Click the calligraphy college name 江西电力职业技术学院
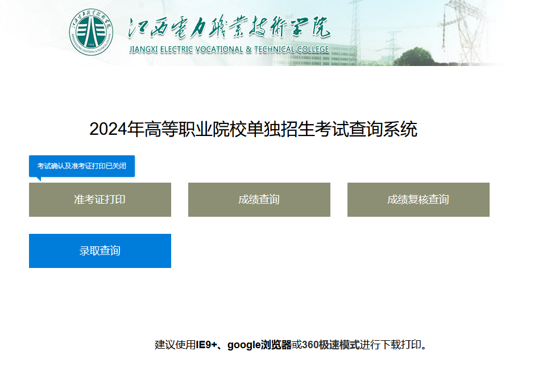This screenshot has width=559, height=392. (x=229, y=27)
